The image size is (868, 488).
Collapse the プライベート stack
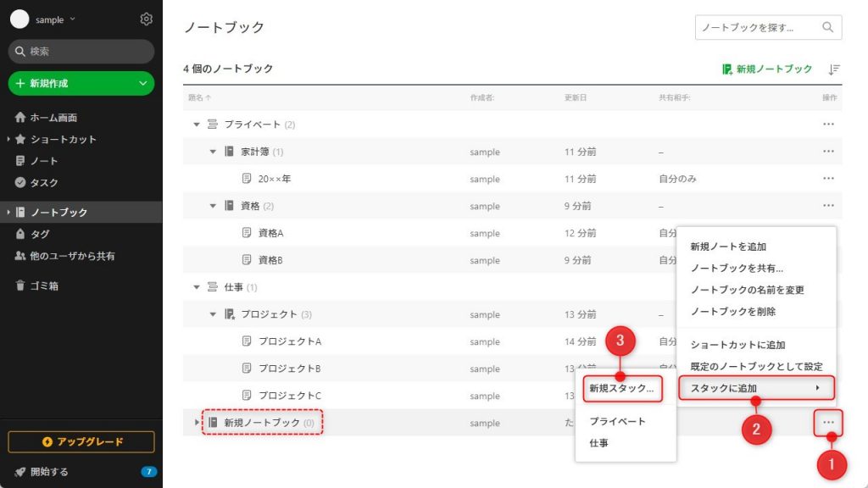197,125
